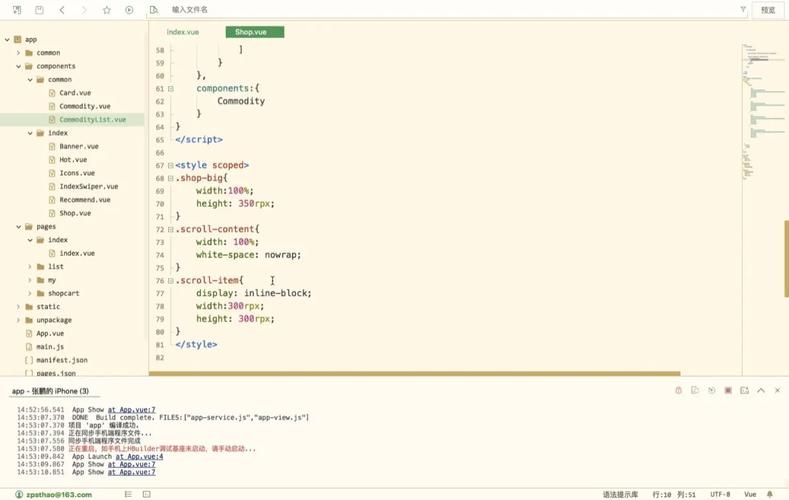Screen dimensions: 789x500
Task: Click the export log icon in console toolbar
Action: [745, 390]
